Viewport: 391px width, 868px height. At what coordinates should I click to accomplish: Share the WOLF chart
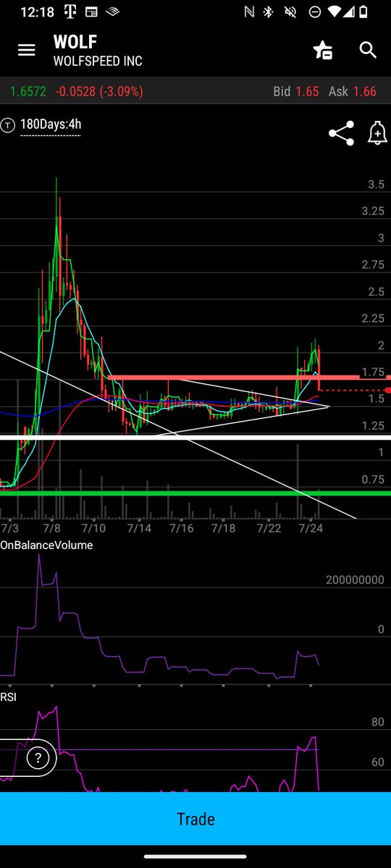tap(341, 133)
